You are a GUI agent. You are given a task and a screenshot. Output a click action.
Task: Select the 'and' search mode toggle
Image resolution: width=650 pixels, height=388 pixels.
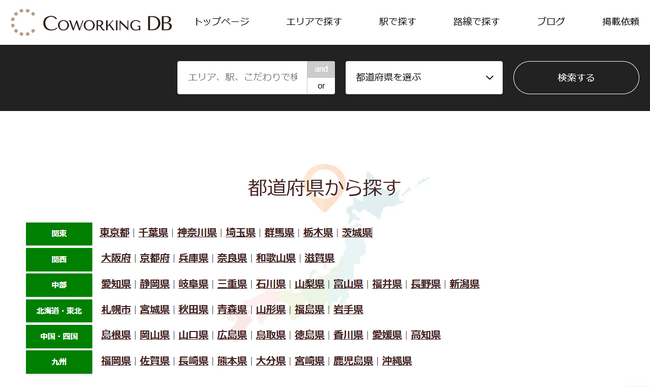(x=321, y=69)
